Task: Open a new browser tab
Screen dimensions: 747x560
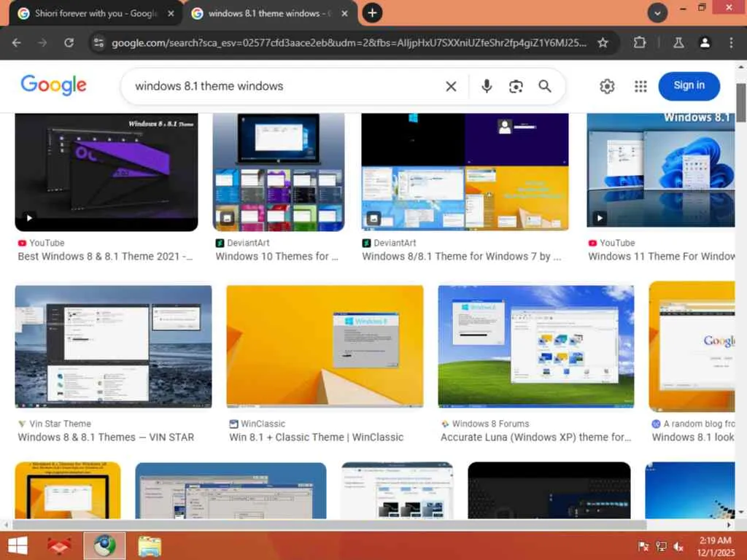Action: 372,13
